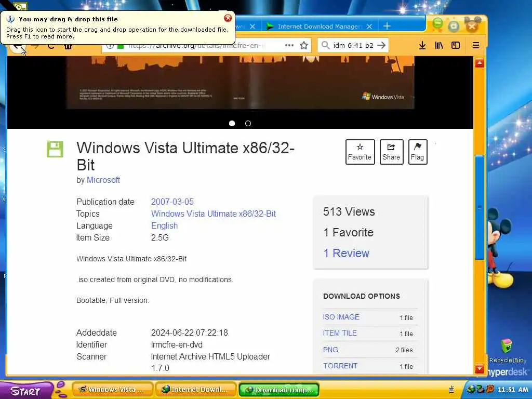Screen dimensions: 532x399
Task: Click the Windows Vista cover image
Action: tap(240, 83)
